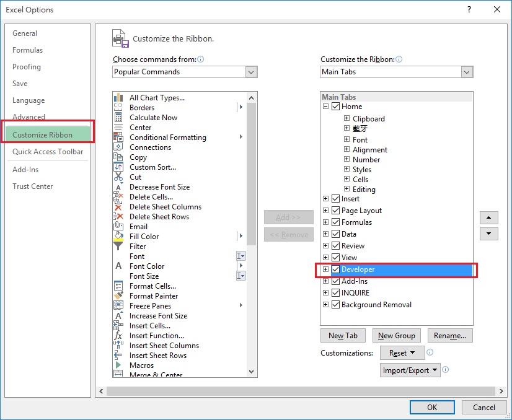Select the Fill Color command

(144, 236)
